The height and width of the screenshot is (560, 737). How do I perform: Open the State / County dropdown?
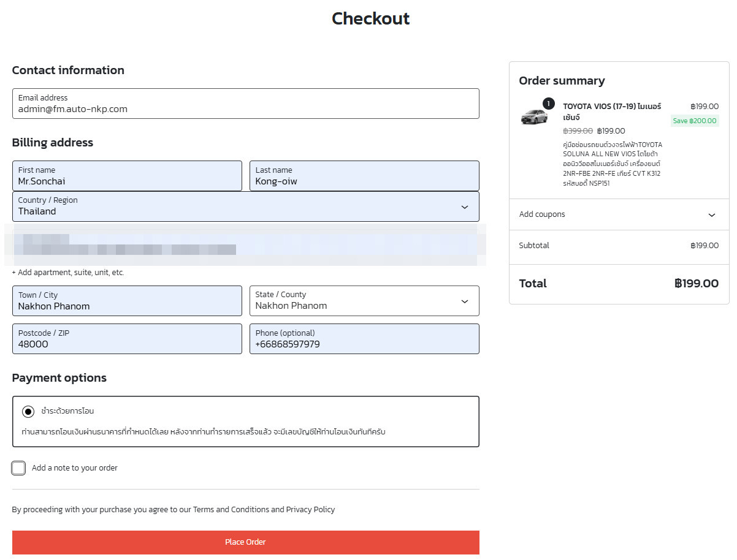[x=364, y=301]
